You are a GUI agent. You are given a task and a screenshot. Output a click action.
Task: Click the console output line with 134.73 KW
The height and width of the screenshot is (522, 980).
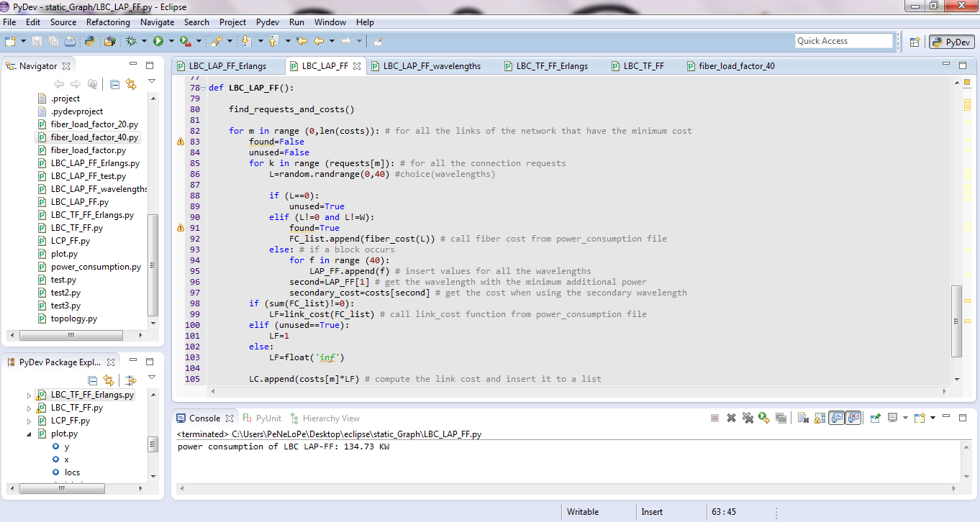coord(283,447)
